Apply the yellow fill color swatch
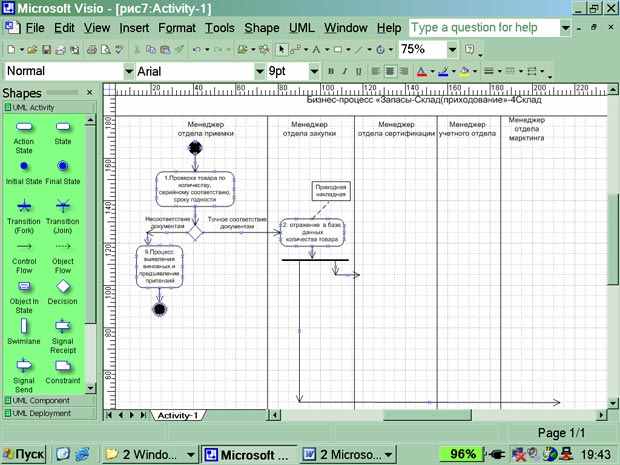Screen dimensions: 620x465 pos(465,72)
